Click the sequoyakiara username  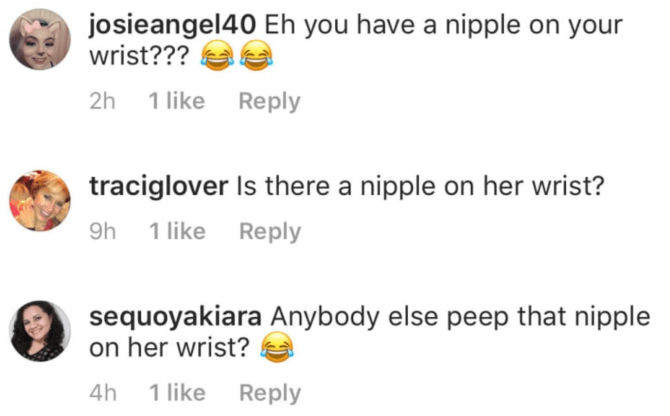click(175, 317)
